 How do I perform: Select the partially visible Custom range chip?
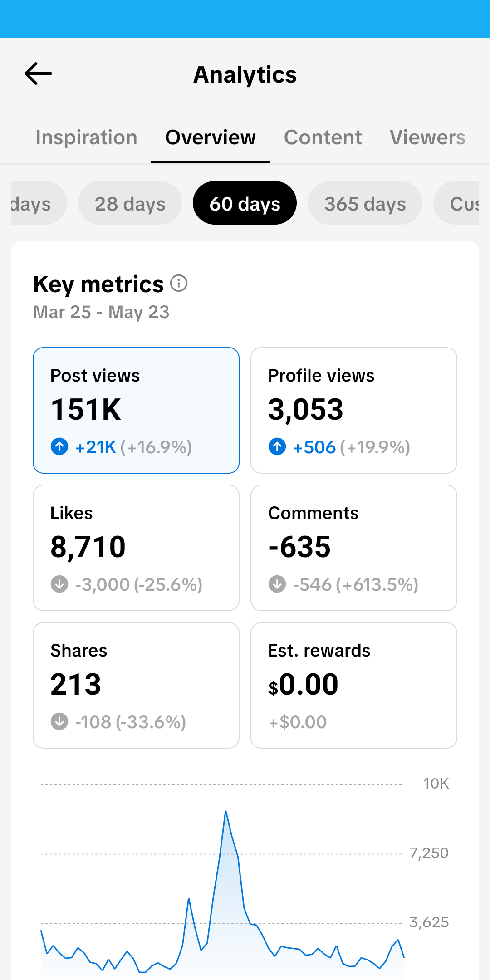point(456,203)
